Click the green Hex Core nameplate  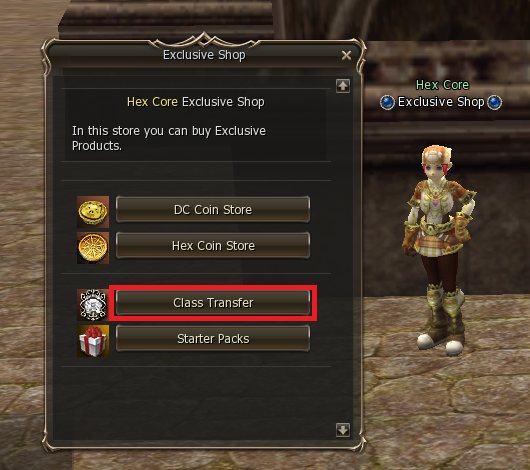tap(442, 85)
